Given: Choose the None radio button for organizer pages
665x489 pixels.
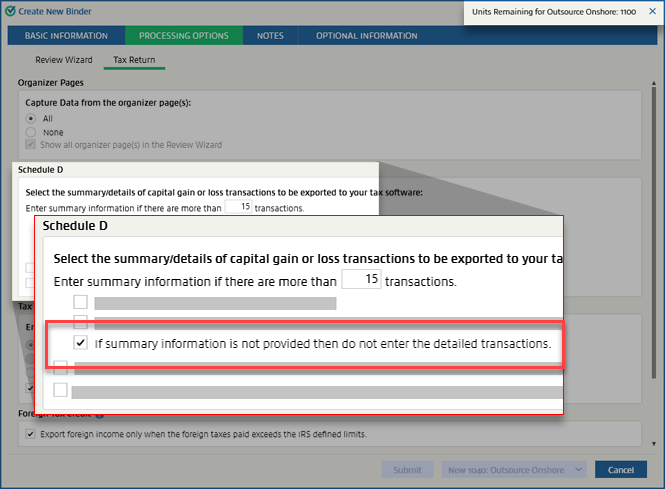Looking at the screenshot, I should (31, 132).
